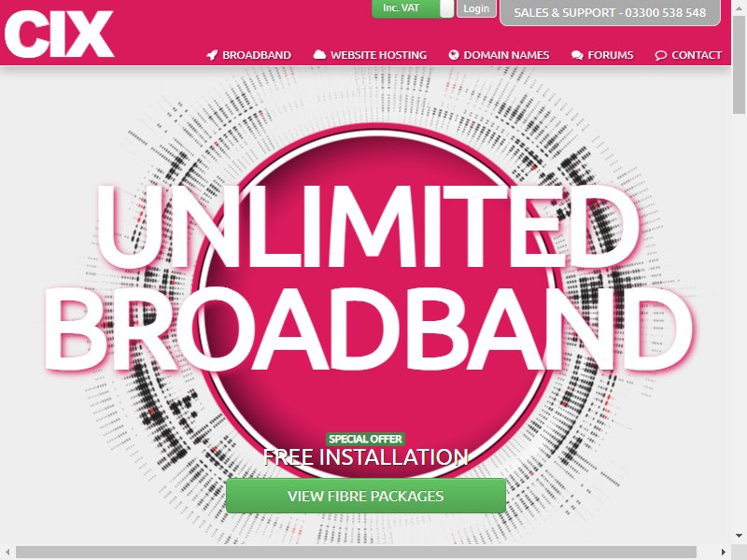Viewport: 747px width, 560px height.
Task: Open the Contact page
Action: coord(688,55)
